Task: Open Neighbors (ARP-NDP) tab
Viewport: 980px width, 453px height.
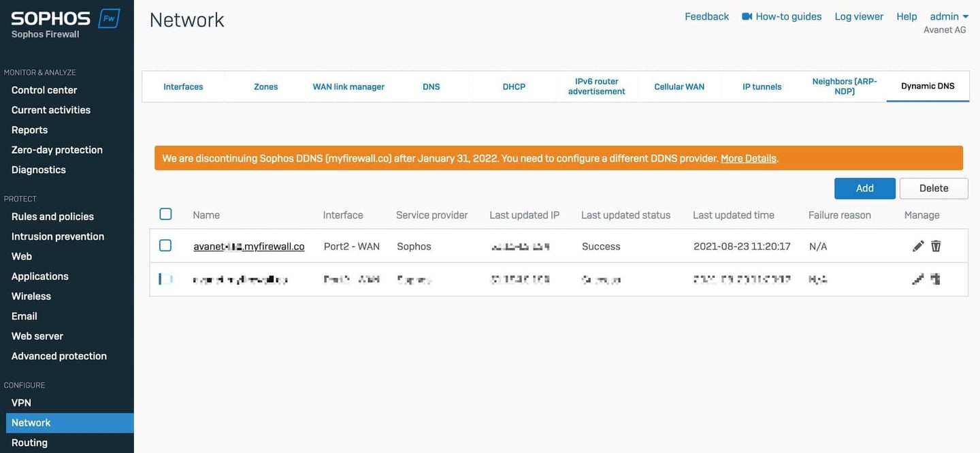Action: point(845,87)
